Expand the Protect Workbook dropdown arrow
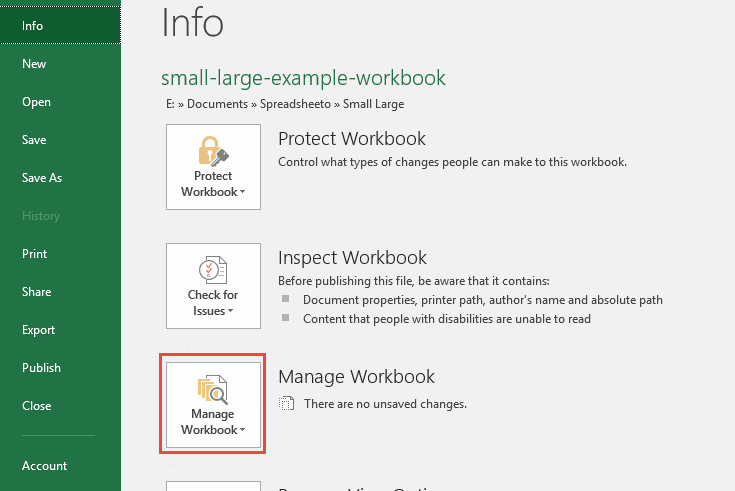Image resolution: width=735 pixels, height=491 pixels. point(242,192)
